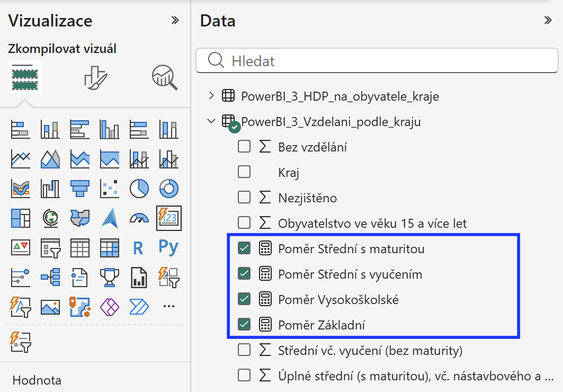This screenshot has width=563, height=392.
Task: Select the area chart visual
Action: tap(50, 159)
